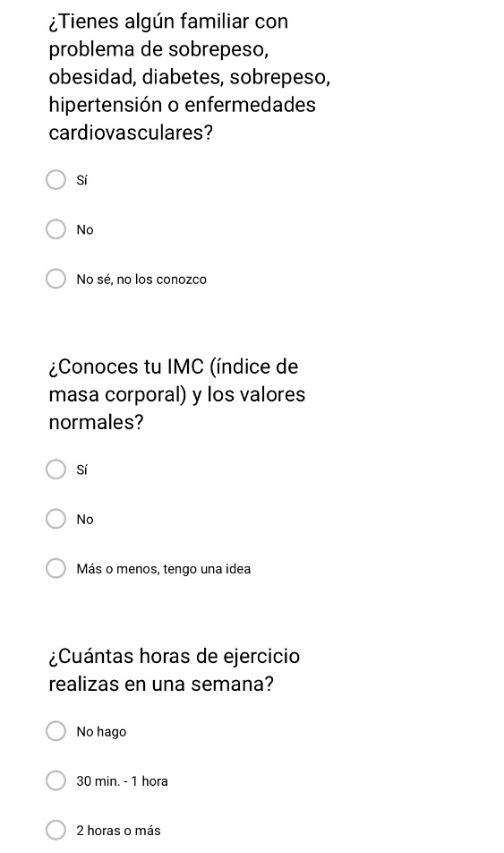Choose 'No sé, no los conozco' radio button
The height and width of the screenshot is (853, 504).
coord(56,279)
